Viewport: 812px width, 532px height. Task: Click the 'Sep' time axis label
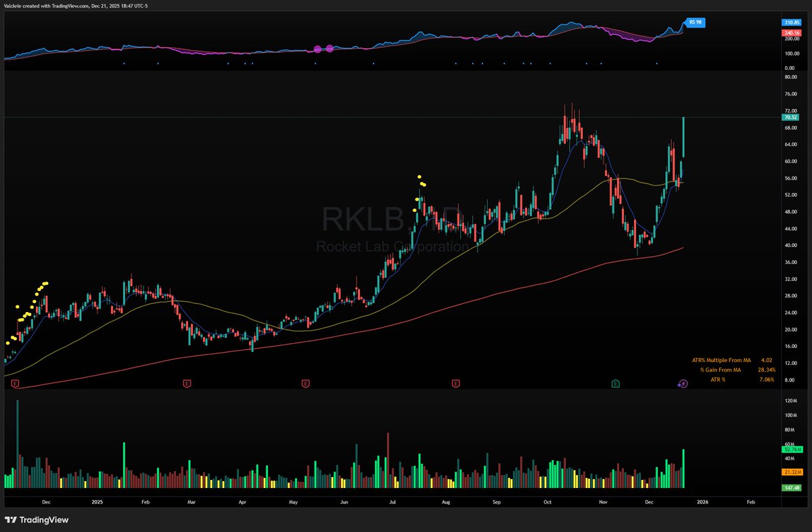point(497,502)
